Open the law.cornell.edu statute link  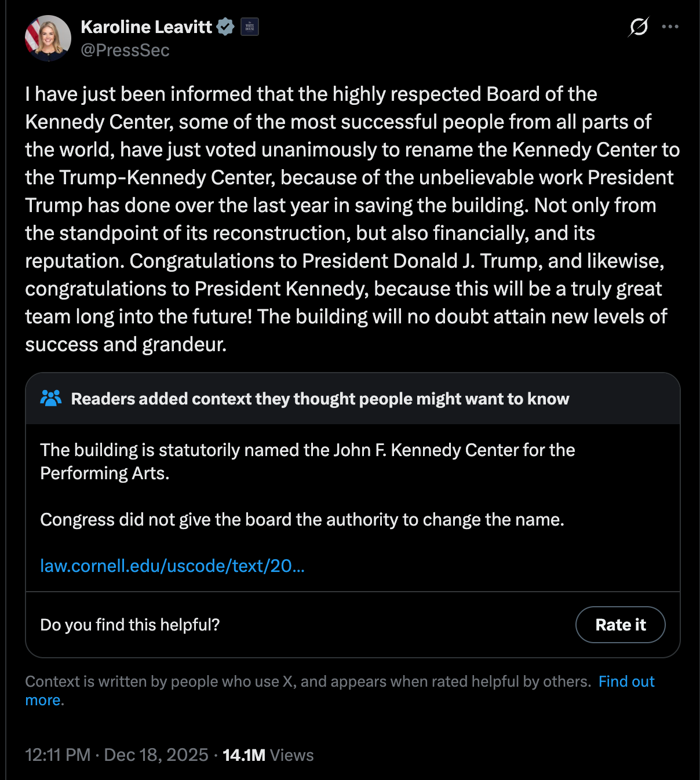[173, 566]
